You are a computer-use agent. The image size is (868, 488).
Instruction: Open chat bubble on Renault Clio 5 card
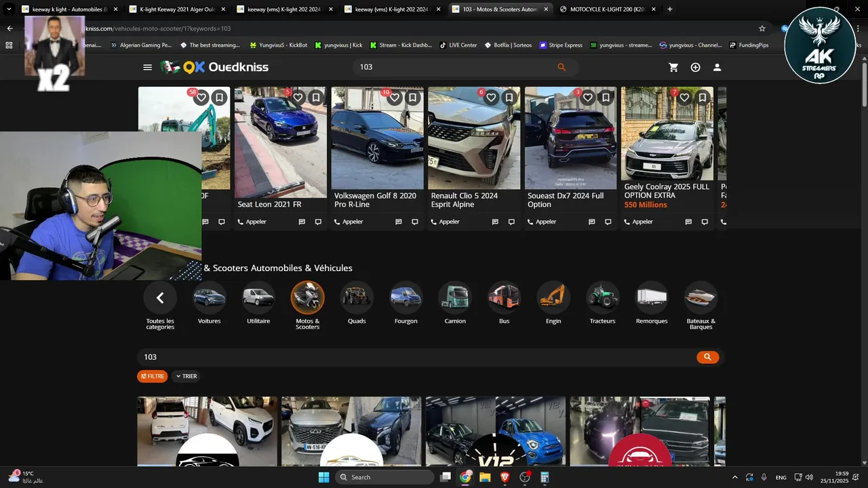coord(511,222)
